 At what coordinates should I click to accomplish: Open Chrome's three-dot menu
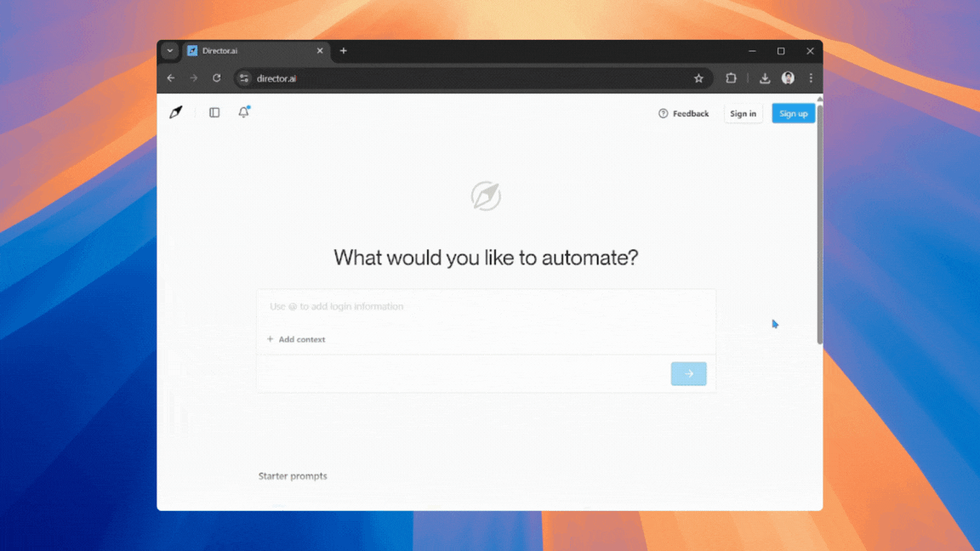pyautogui.click(x=810, y=77)
